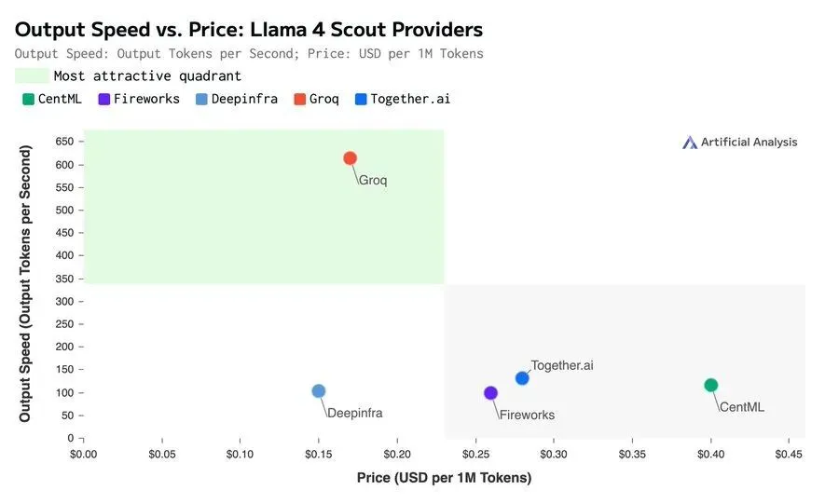
Task: Toggle the Groq legend entry
Action: pyautogui.click(x=317, y=99)
